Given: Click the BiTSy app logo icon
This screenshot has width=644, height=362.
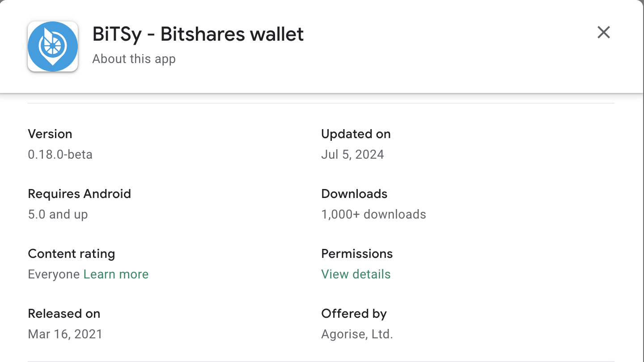Looking at the screenshot, I should 53,46.
